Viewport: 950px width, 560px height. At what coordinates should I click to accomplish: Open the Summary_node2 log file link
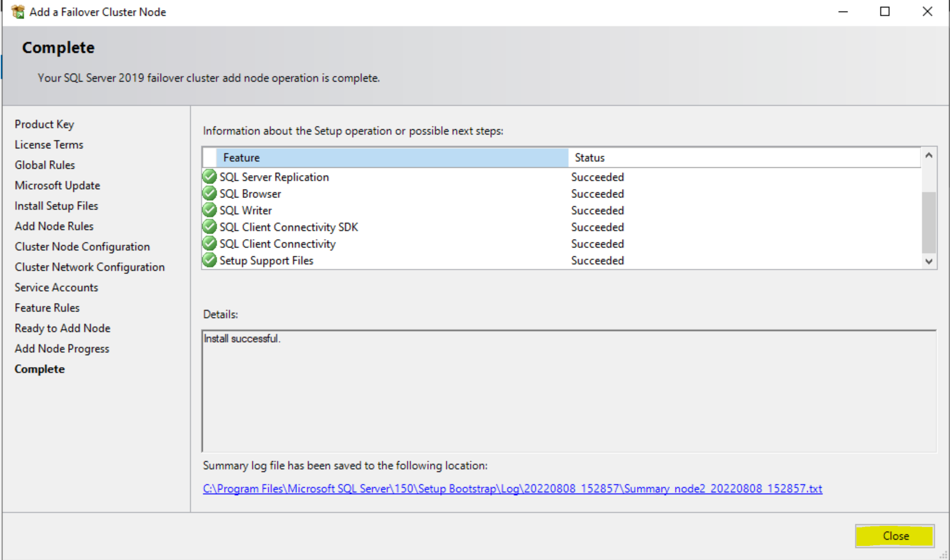[x=512, y=489]
